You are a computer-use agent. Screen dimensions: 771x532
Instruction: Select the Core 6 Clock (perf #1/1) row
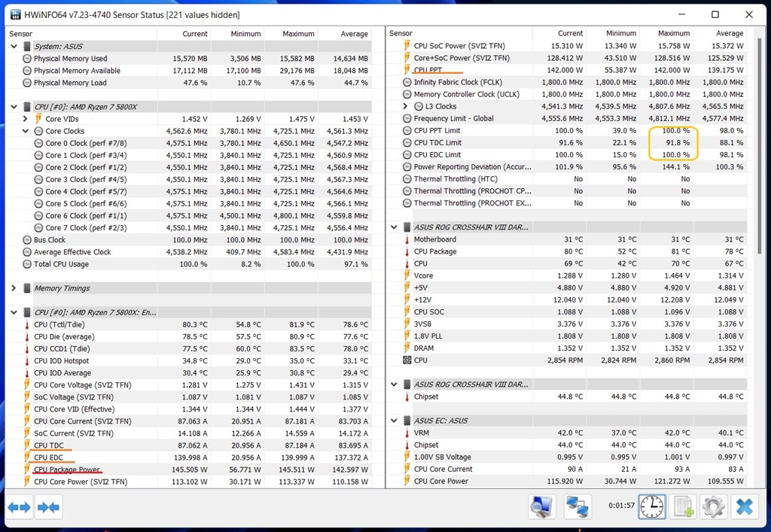189,216
